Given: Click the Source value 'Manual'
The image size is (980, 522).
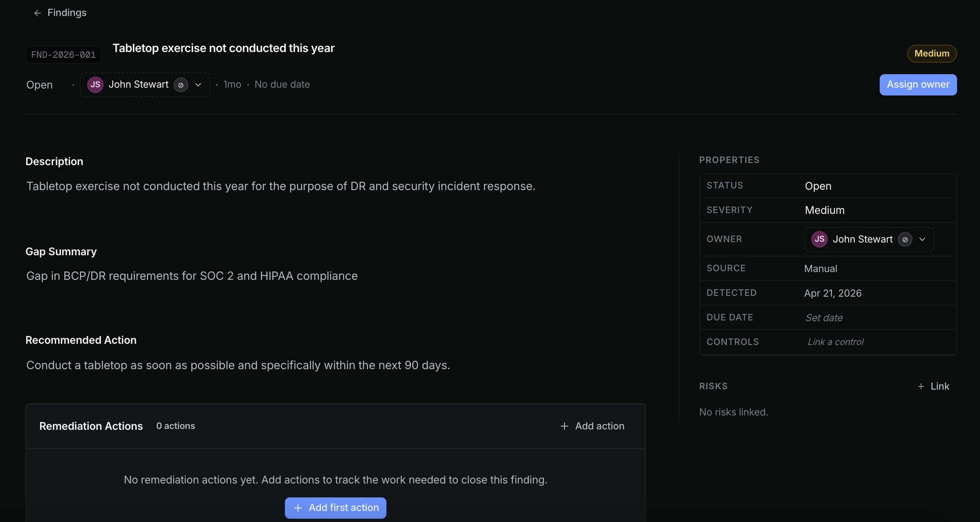Looking at the screenshot, I should tap(820, 269).
